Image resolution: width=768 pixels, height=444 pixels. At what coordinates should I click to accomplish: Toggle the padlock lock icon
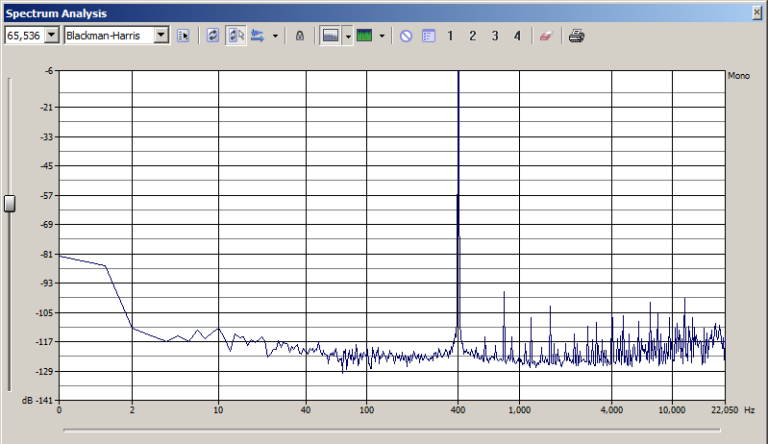click(300, 36)
